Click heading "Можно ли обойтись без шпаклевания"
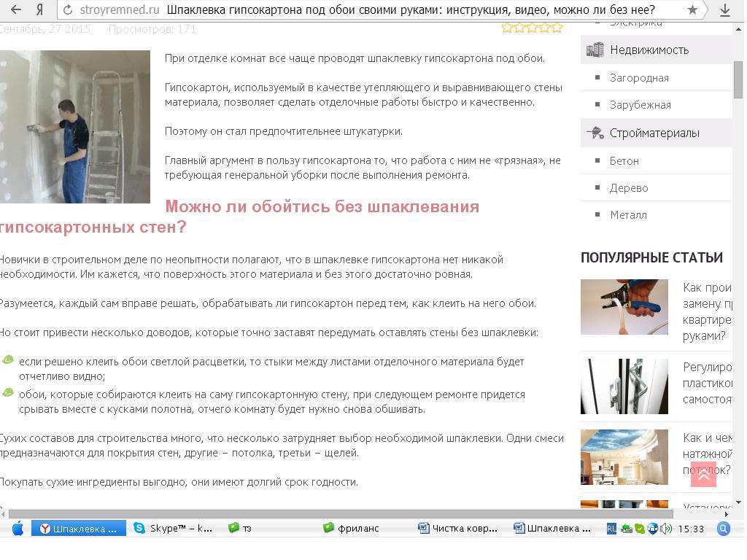This screenshot has width=747, height=560. click(322, 206)
